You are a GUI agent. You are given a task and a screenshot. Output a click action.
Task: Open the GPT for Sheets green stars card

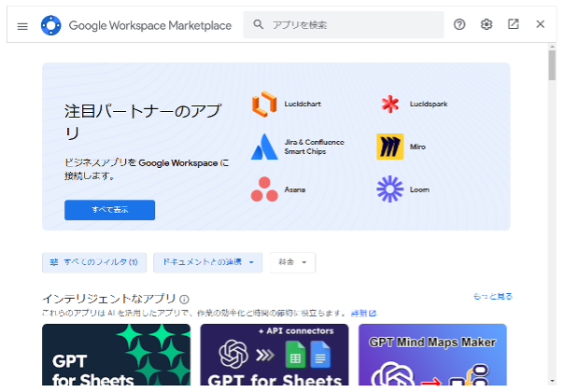(x=116, y=355)
